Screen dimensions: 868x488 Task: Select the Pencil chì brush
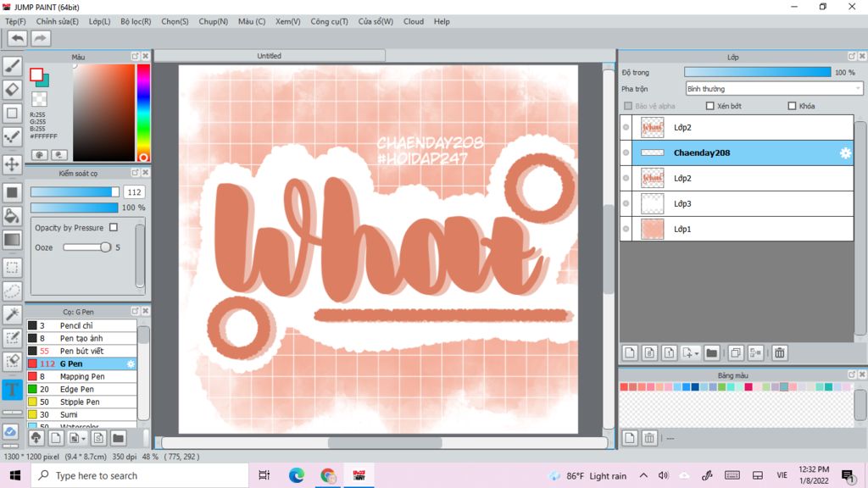(81, 325)
